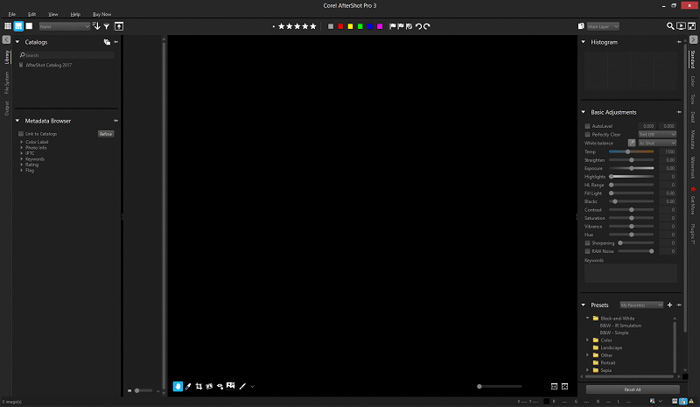Enable the AutoLevel checkbox
The width and height of the screenshot is (700, 407).
coord(587,126)
